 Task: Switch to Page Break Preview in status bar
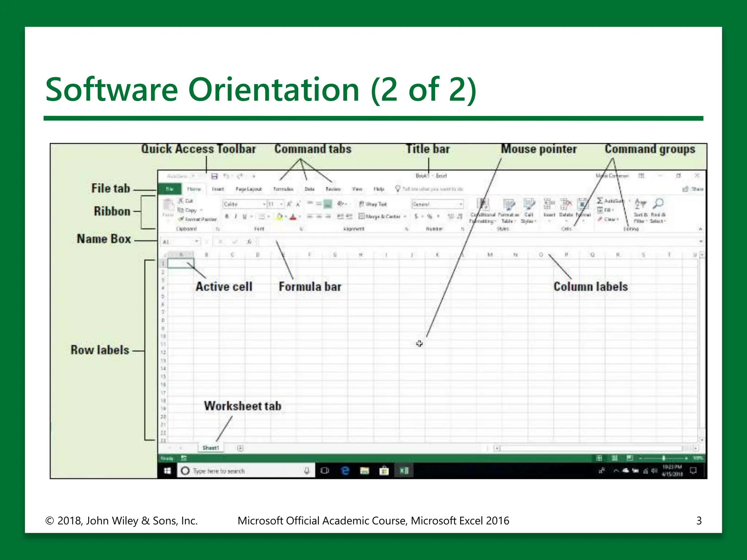[x=630, y=458]
